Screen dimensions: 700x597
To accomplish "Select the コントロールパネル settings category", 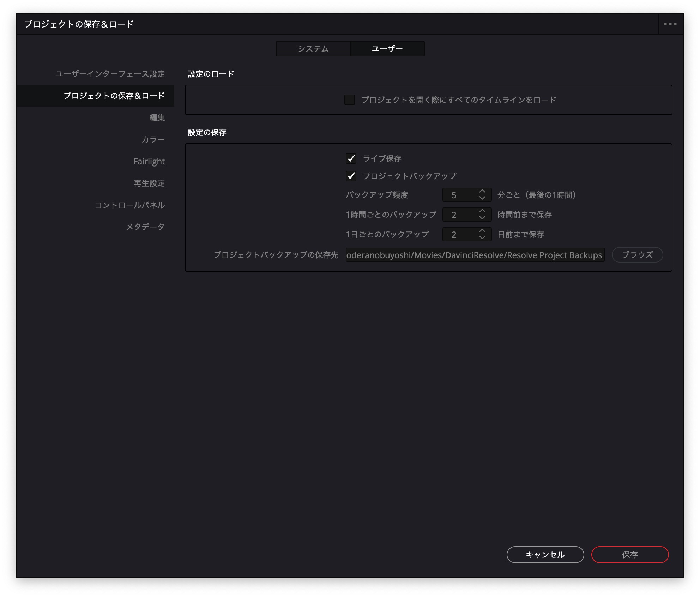I will pyautogui.click(x=131, y=205).
